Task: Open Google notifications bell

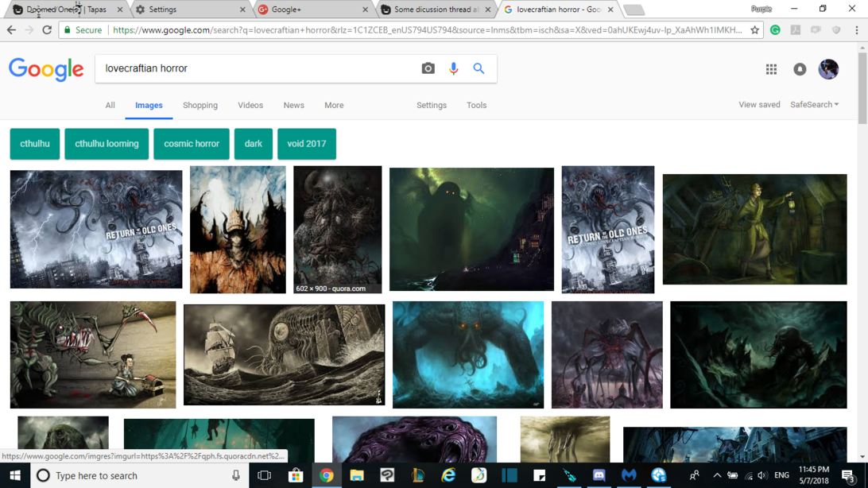Action: coord(800,69)
